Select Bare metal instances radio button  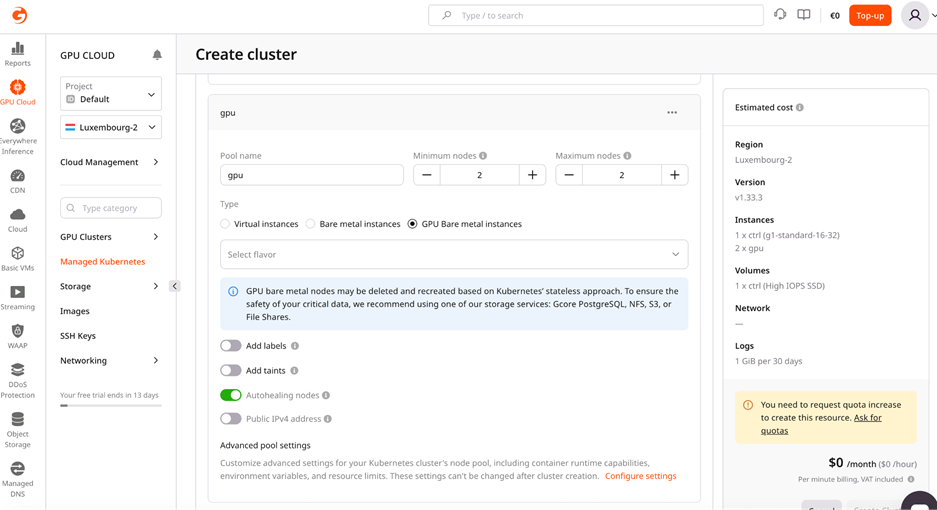310,224
